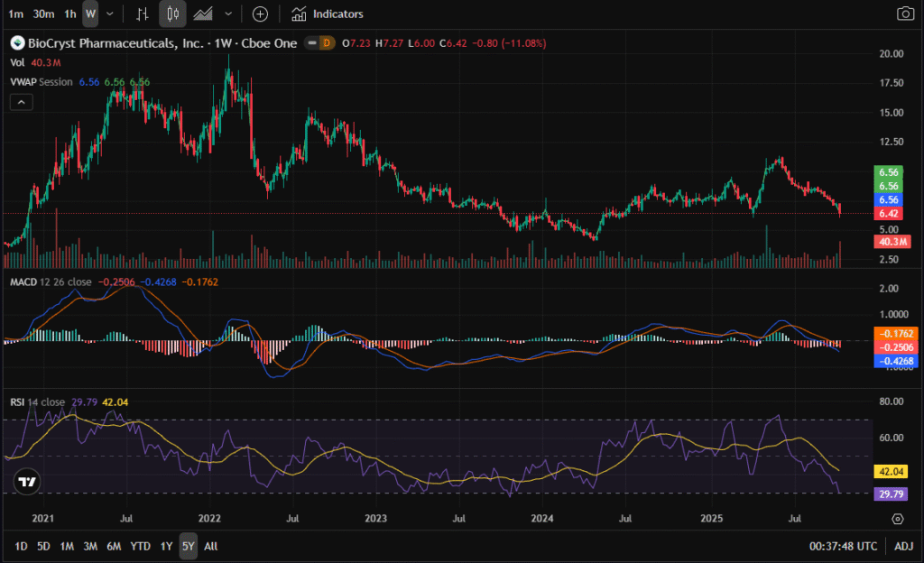Toggle the ADJ adjusted data button
Viewport: 924px width, 563px height.
click(x=903, y=546)
